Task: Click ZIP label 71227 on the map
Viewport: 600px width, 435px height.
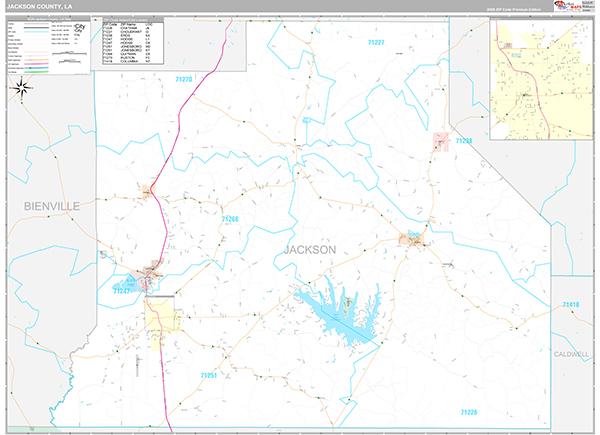Action: (376, 42)
